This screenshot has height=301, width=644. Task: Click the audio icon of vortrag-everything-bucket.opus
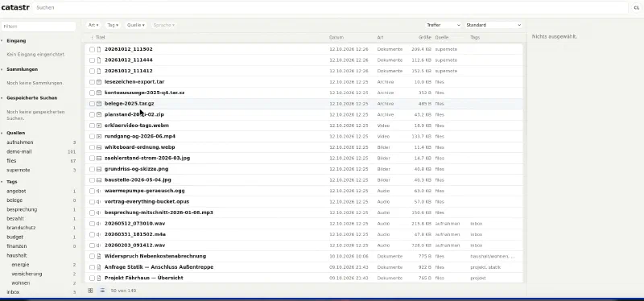pos(98,202)
